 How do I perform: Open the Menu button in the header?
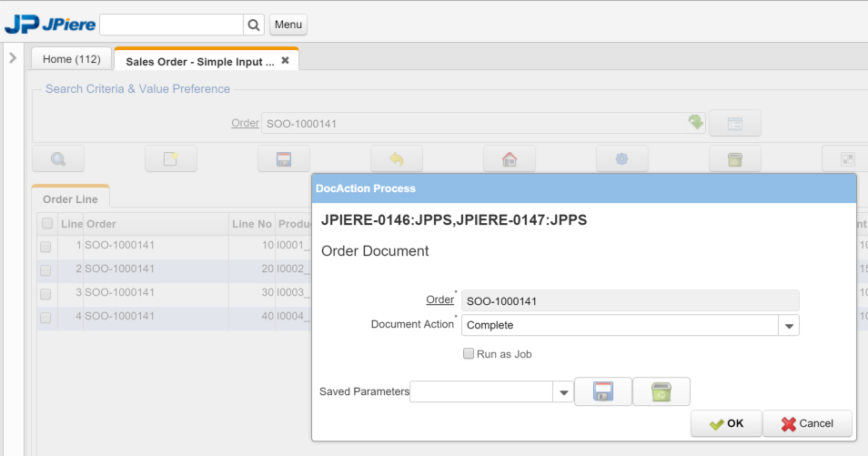[288, 25]
